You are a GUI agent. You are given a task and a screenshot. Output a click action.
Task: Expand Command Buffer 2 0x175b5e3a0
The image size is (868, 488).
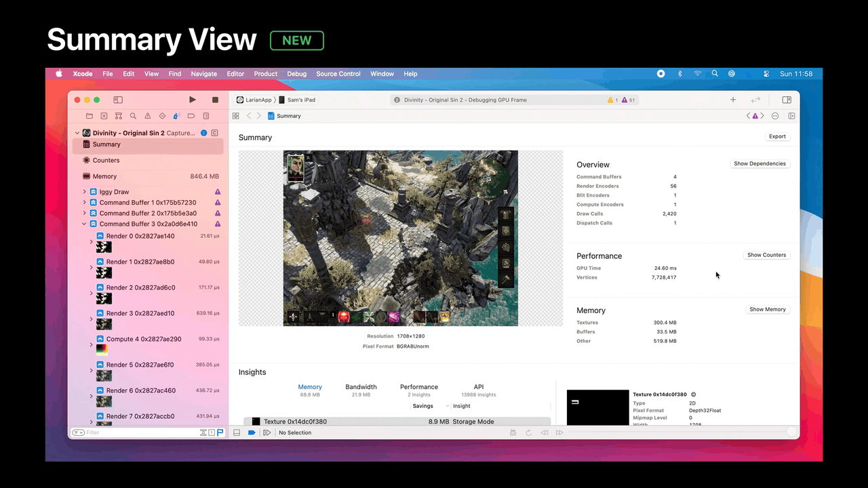coord(85,213)
